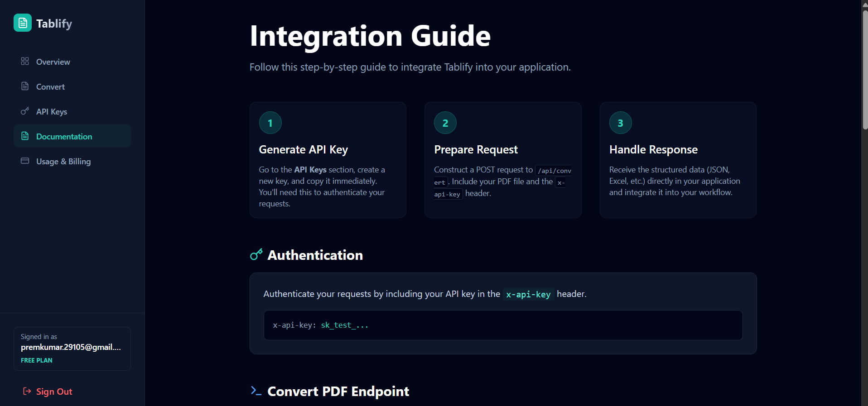
Task: Click step 2 number badge
Action: point(445,123)
